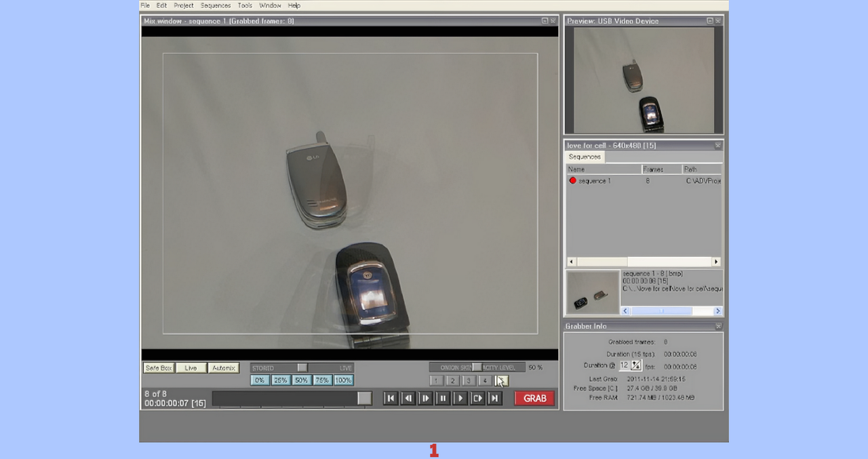The width and height of the screenshot is (868, 459).
Task: Click the 50 % opacity value
Action: pos(536,367)
